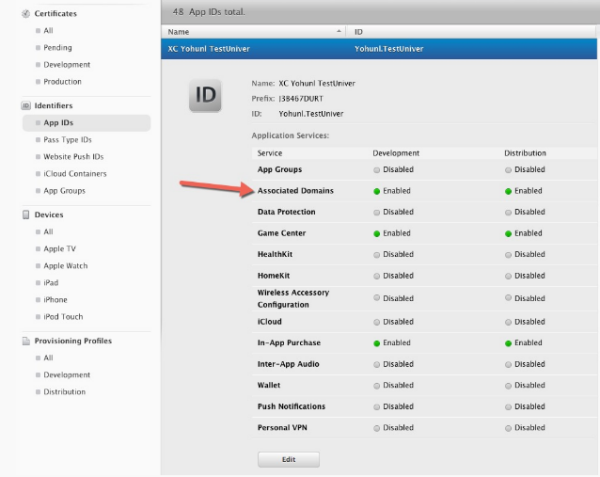Open iPhone devices

(x=55, y=300)
